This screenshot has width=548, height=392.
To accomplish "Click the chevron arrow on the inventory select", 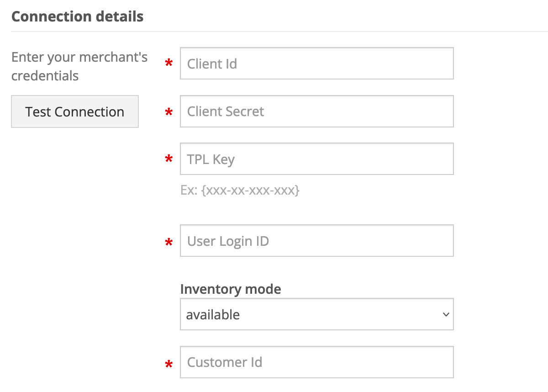I will [x=446, y=314].
